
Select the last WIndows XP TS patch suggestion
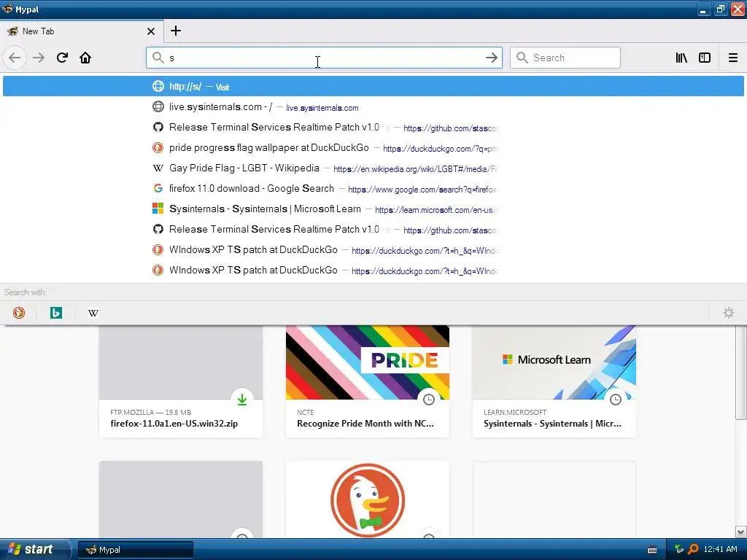pyautogui.click(x=373, y=271)
